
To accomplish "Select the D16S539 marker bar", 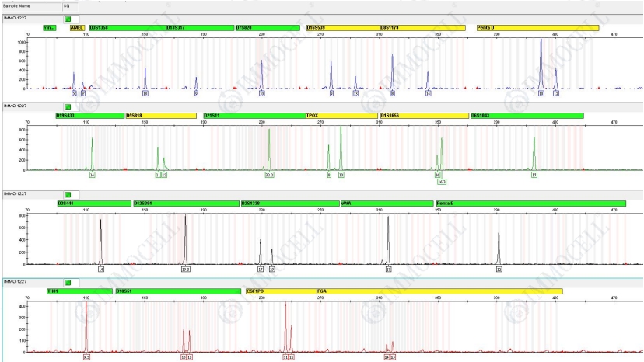I will click(x=343, y=28).
